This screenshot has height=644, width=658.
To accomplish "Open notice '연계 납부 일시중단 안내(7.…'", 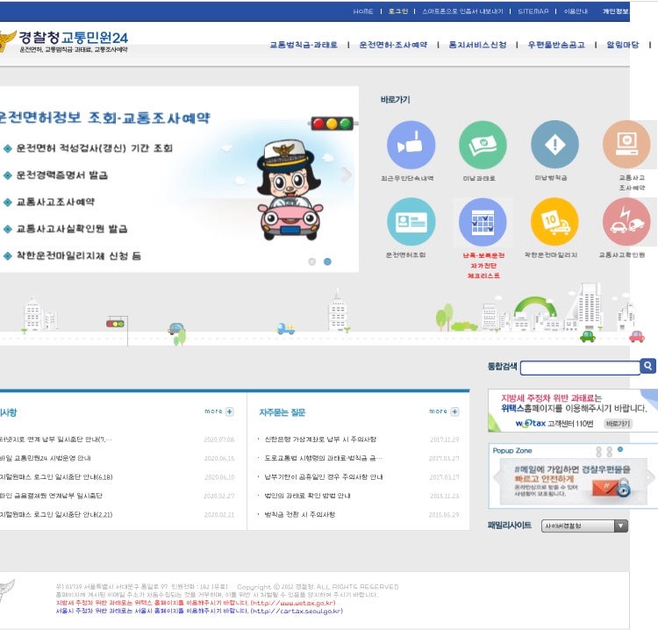I will coord(56,440).
